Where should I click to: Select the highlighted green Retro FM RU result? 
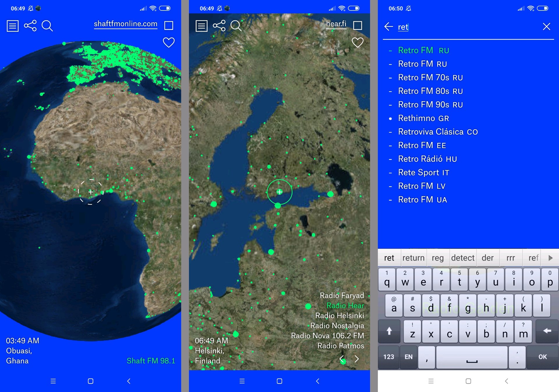tap(424, 50)
